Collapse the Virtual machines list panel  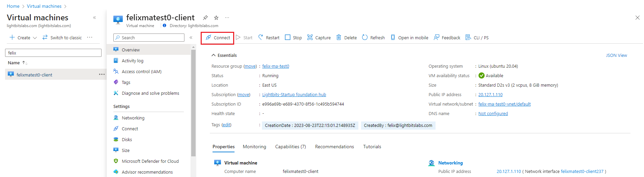tap(94, 18)
